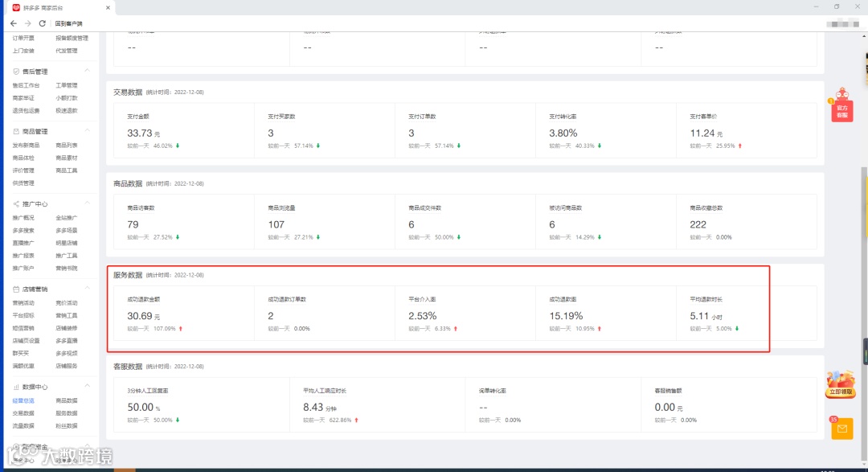Click the 商品管理 section icon

(16, 131)
